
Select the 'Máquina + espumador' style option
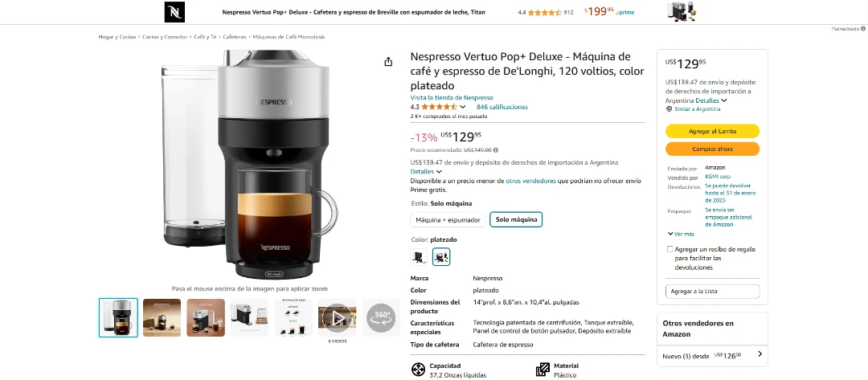pos(448,219)
